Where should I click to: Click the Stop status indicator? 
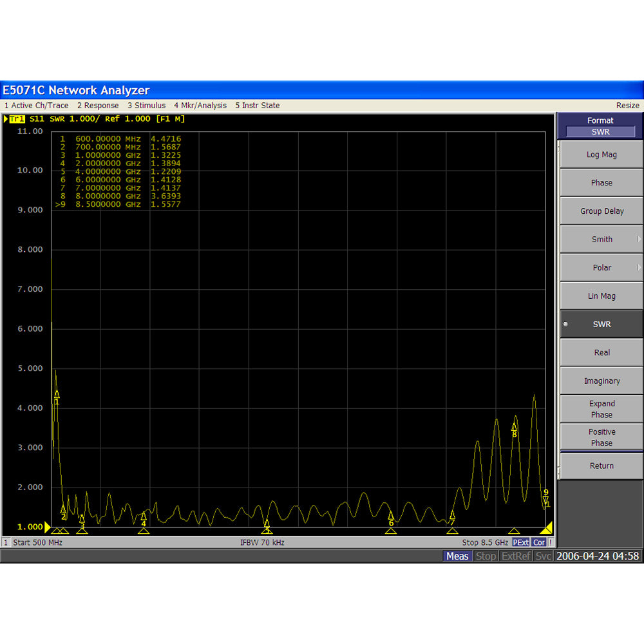point(486,556)
